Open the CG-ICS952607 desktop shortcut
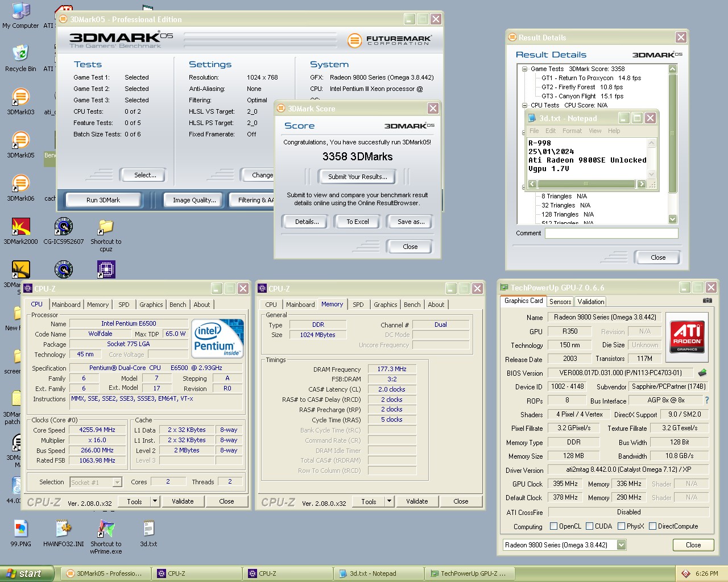The image size is (728, 582). click(x=64, y=231)
